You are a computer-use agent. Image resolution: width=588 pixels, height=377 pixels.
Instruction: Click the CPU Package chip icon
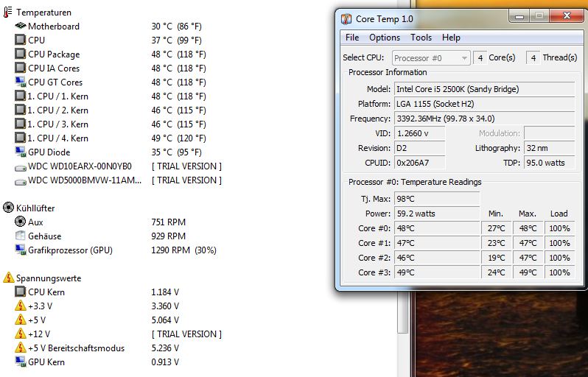click(20, 54)
